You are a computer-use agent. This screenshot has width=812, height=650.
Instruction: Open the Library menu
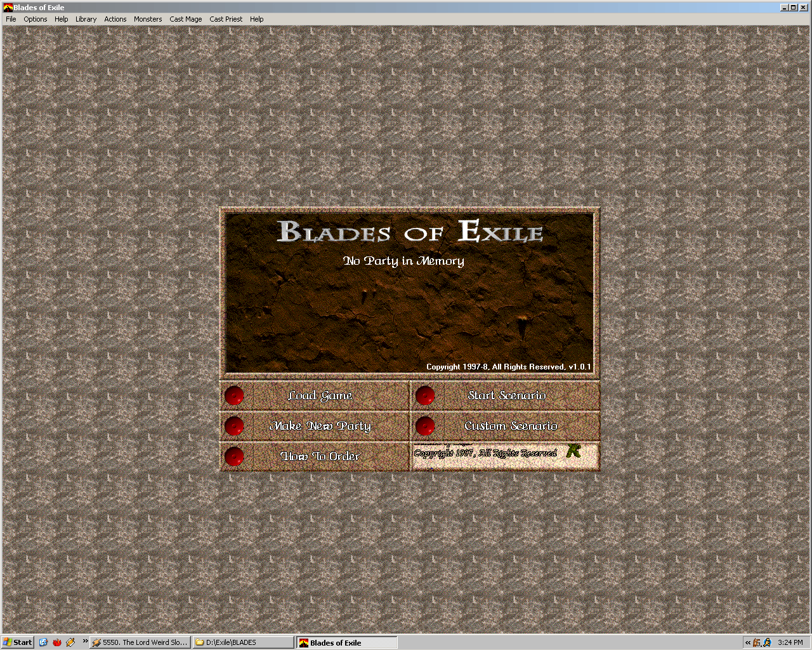pyautogui.click(x=86, y=19)
